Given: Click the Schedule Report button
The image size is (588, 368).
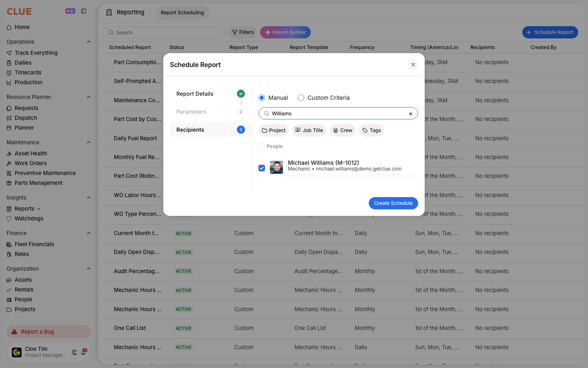Looking at the screenshot, I should click(550, 32).
